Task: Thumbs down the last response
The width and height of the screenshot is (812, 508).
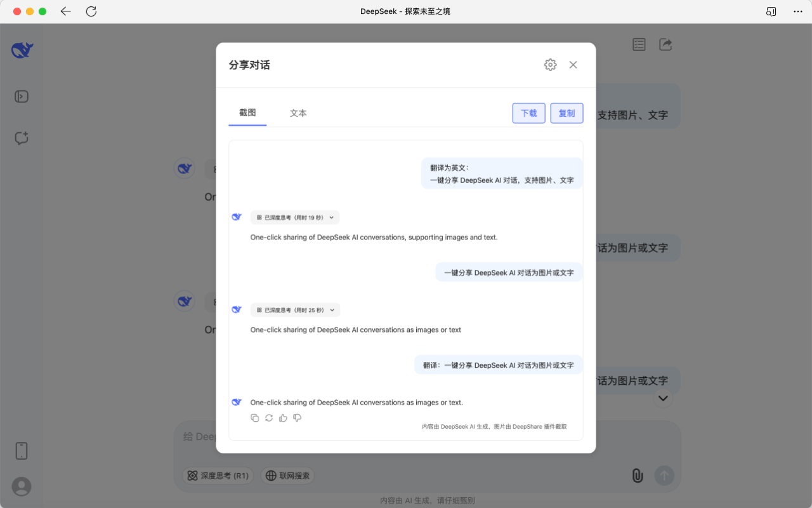Action: click(x=297, y=418)
